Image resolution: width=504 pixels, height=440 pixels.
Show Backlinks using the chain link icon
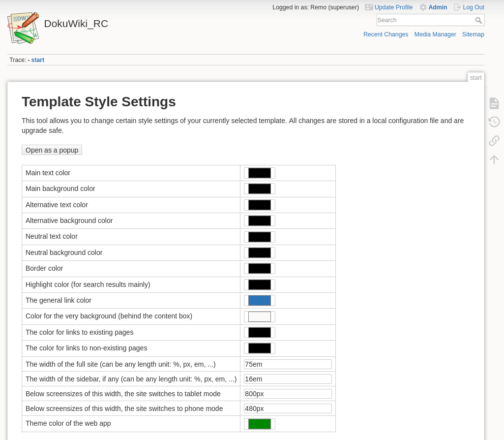494,140
